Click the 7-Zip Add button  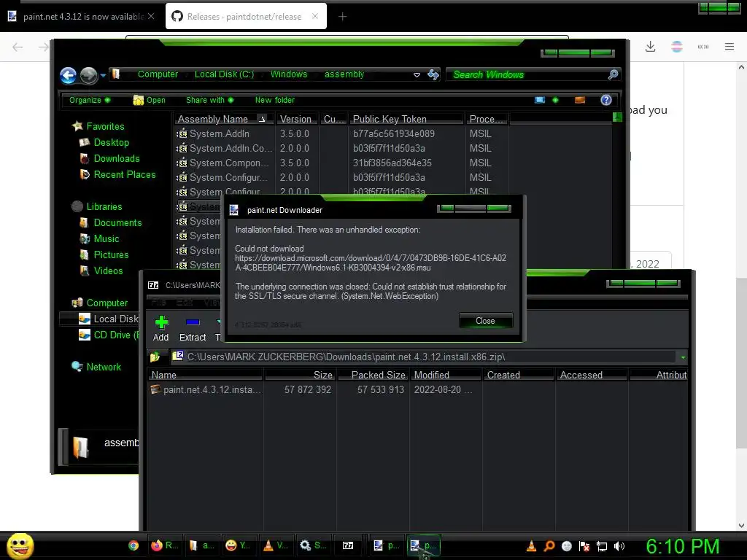tap(161, 329)
